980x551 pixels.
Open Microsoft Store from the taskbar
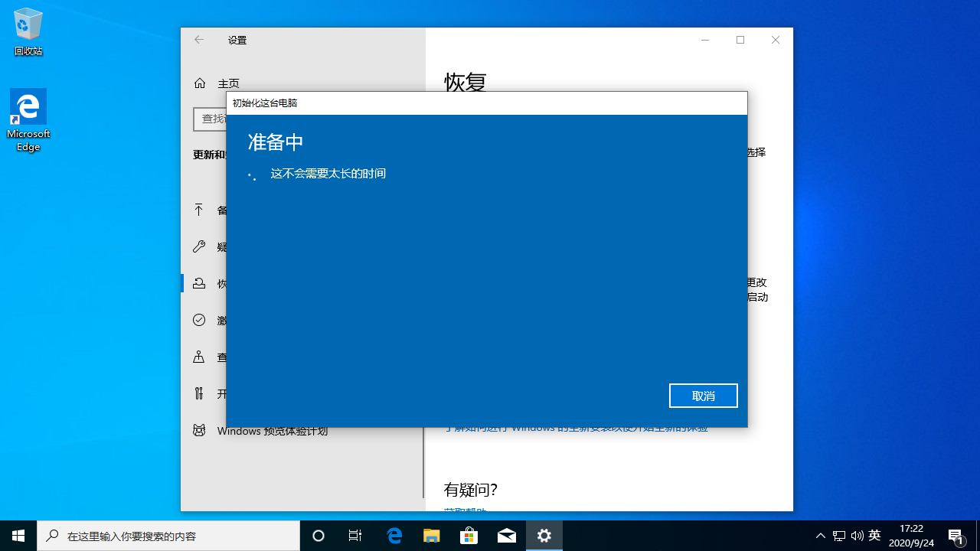[469, 536]
